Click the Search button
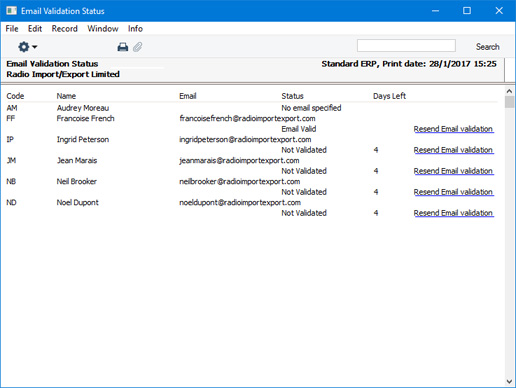The image size is (516, 388). click(x=487, y=47)
